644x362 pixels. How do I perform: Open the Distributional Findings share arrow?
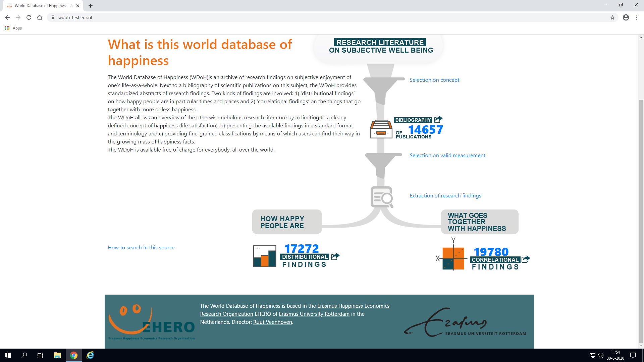click(x=335, y=256)
